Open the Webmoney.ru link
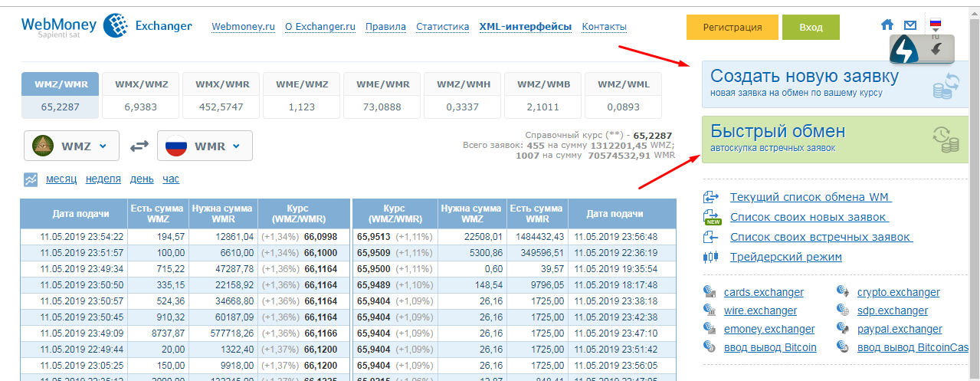The height and width of the screenshot is (381, 980). (x=243, y=27)
